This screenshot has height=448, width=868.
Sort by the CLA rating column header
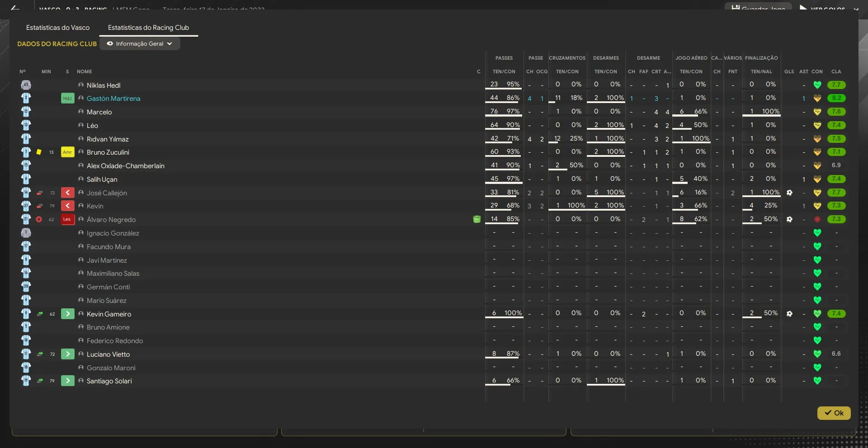(x=836, y=71)
